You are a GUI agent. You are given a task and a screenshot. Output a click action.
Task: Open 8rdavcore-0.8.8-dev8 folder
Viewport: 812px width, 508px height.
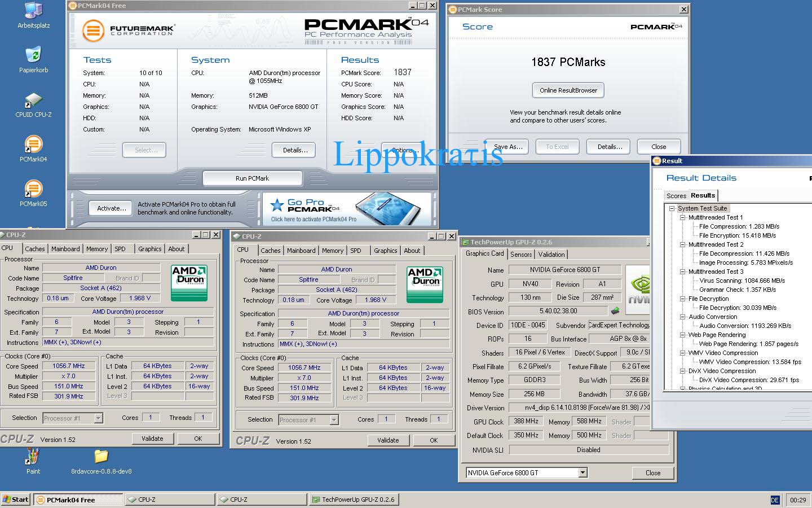[101, 461]
